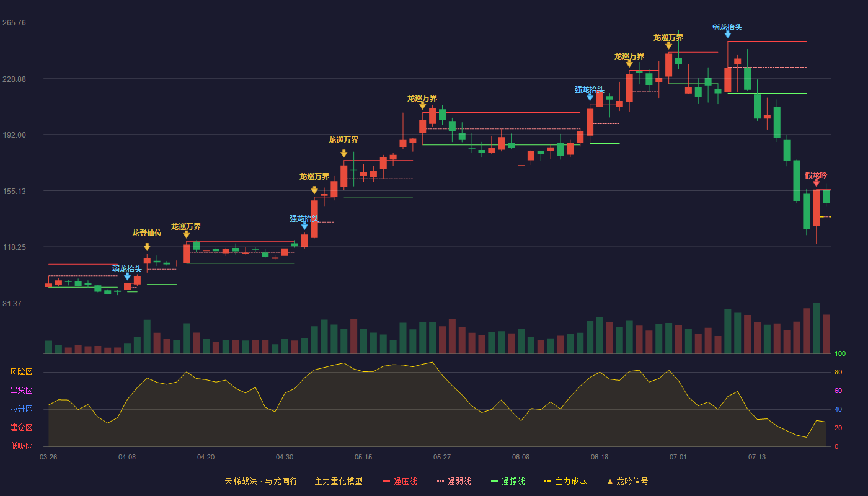Click the 强龙抬头 label above the 06-18 candles

tap(590, 90)
